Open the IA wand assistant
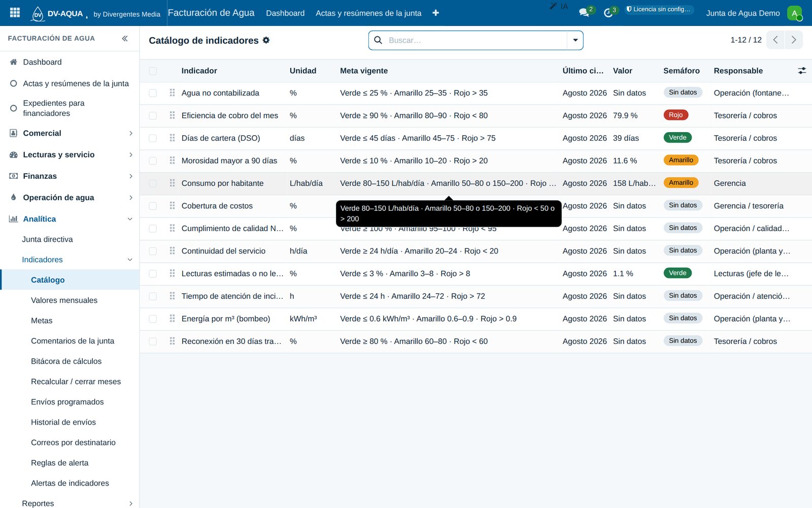This screenshot has width=812, height=508. tap(559, 6)
